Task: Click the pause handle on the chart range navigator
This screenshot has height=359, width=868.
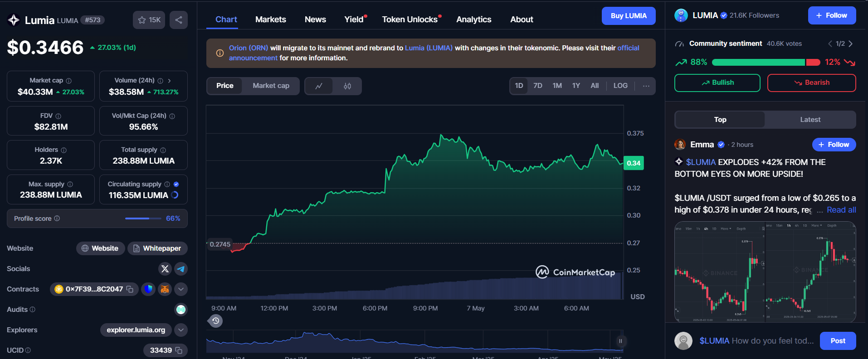Action: 620,341
